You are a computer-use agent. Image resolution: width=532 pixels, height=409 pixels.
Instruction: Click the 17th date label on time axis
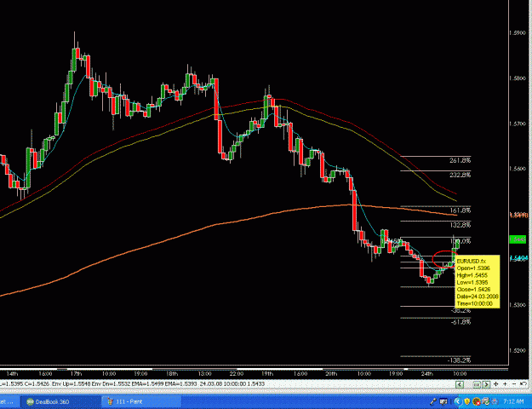(x=76, y=374)
